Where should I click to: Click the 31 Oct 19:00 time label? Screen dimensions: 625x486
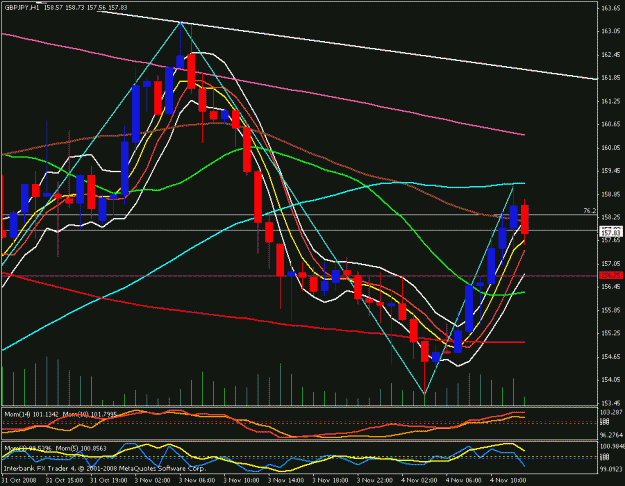(x=109, y=480)
